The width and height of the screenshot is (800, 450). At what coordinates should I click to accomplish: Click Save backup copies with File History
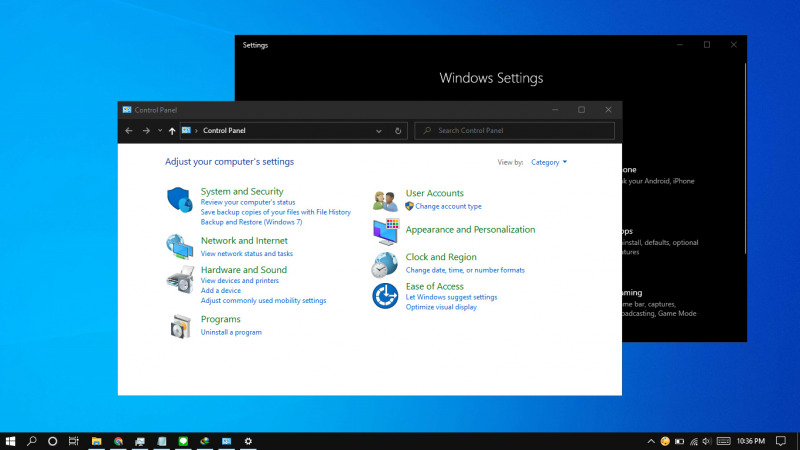pyautogui.click(x=276, y=212)
